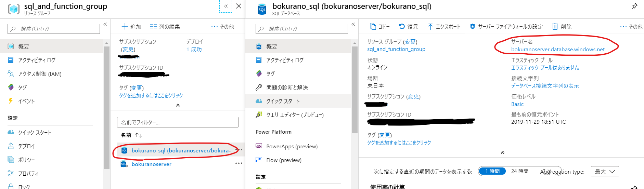Click the ロック lock icon
Screen dimensions: 644x189
[x=11, y=187]
